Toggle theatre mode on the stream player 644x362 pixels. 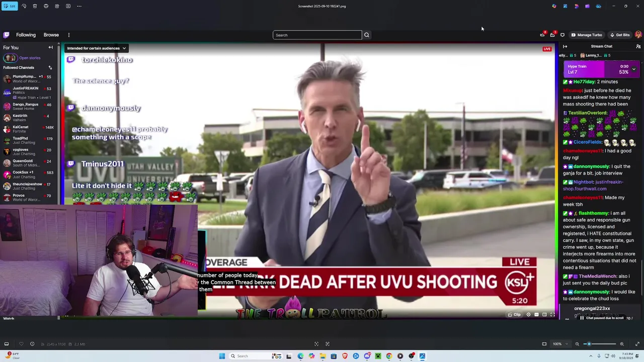pyautogui.click(x=544, y=315)
